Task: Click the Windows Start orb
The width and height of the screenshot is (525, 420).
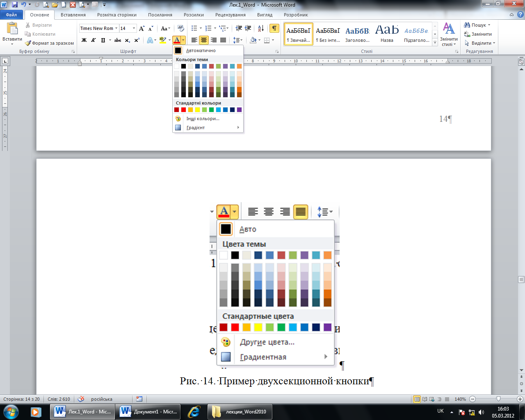Action: pyautogui.click(x=11, y=411)
